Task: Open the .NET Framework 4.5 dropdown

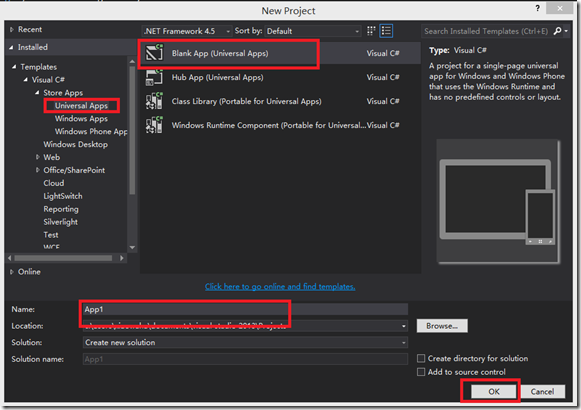Action: click(187, 31)
